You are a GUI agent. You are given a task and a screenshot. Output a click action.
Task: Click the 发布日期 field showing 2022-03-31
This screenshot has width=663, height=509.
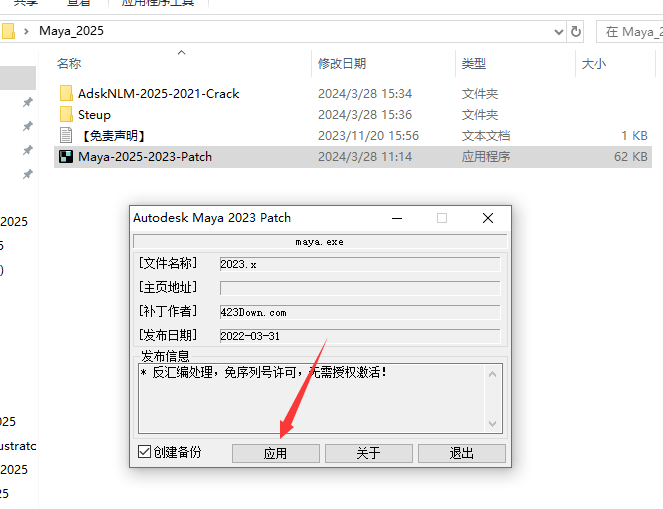(360, 336)
